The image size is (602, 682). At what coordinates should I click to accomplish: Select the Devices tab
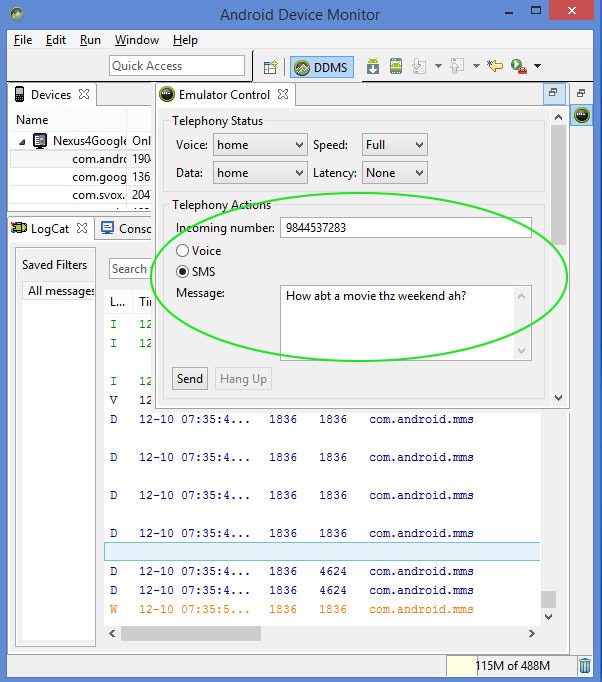point(50,94)
